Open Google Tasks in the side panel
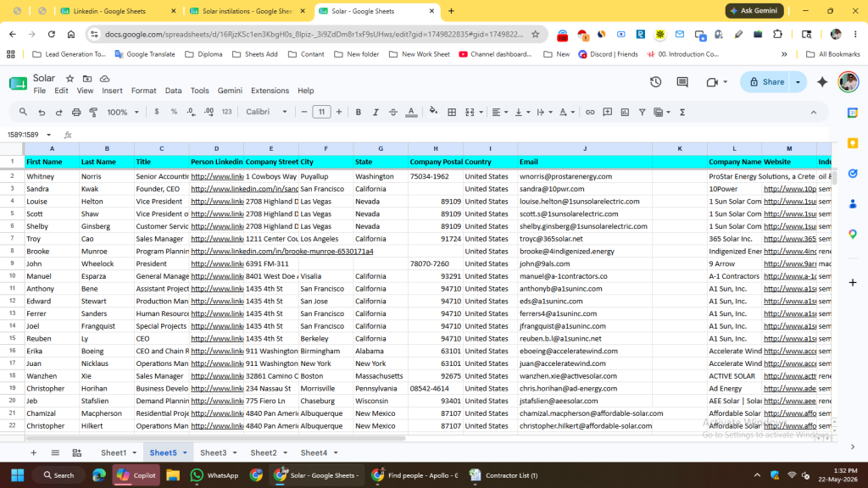The height and width of the screenshot is (488, 868). [853, 174]
